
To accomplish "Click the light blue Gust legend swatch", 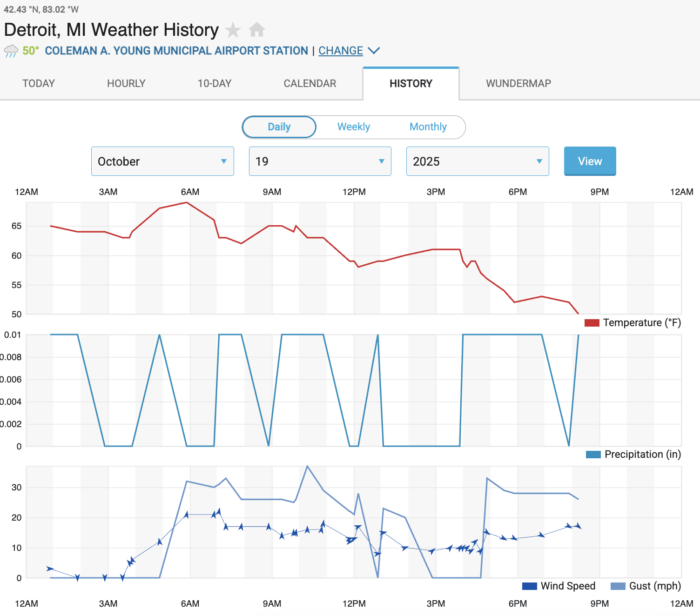I will pos(618,586).
